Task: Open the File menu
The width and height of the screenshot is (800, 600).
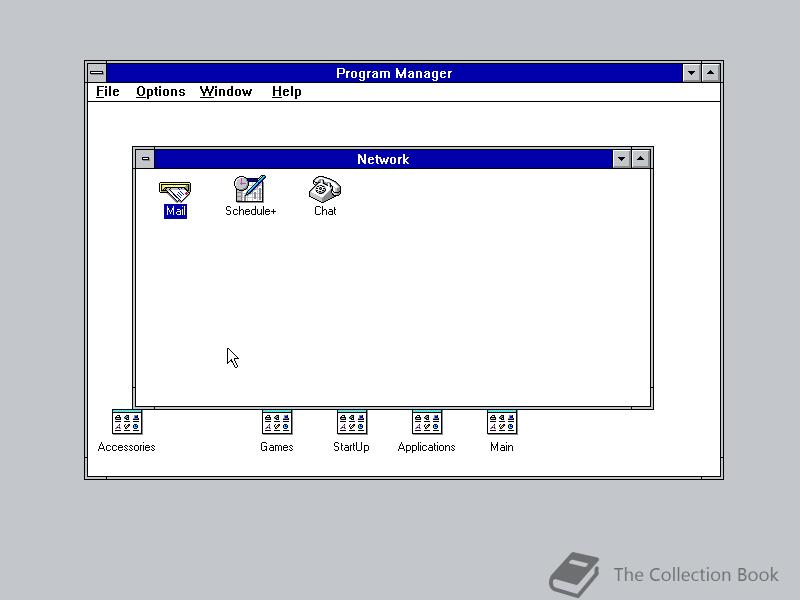Action: [x=108, y=92]
